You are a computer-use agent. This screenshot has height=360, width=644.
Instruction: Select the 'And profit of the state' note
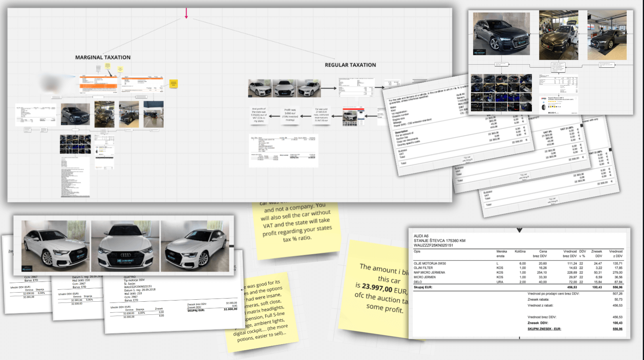click(x=259, y=115)
